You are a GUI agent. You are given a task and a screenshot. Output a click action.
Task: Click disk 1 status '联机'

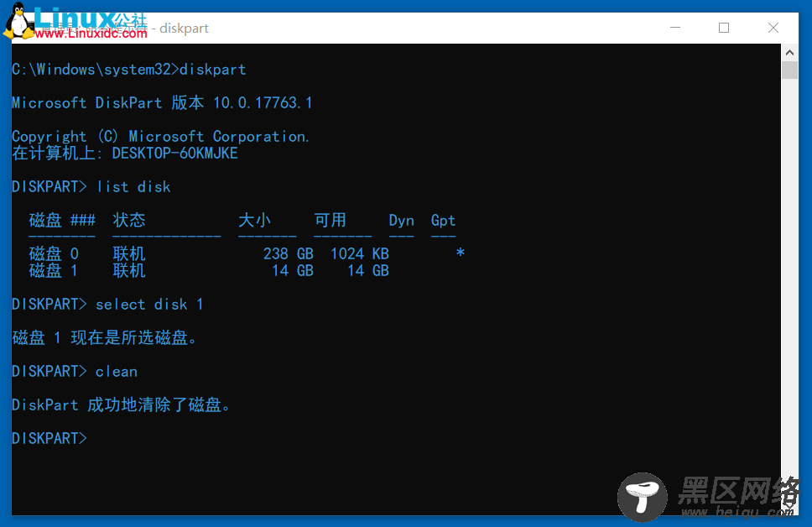[x=129, y=270]
